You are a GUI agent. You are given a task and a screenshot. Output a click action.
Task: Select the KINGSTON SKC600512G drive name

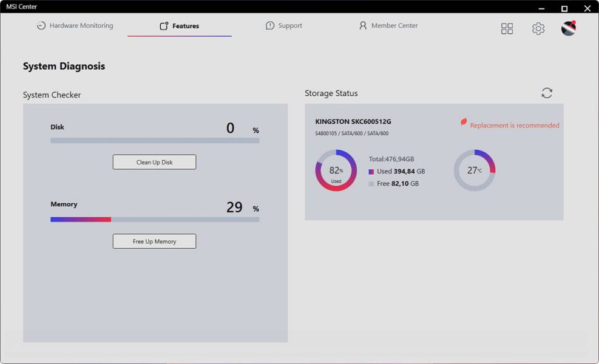pyautogui.click(x=353, y=121)
